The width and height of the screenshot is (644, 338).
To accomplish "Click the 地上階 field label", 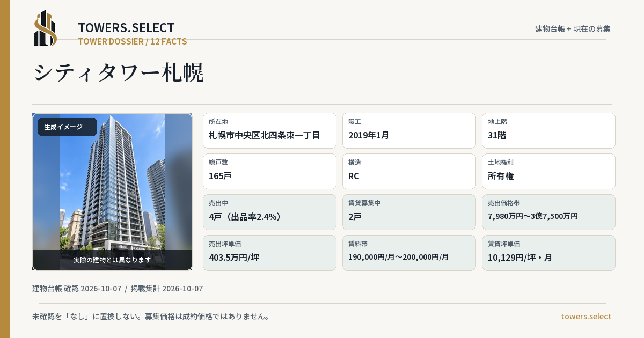I will click(x=497, y=122).
